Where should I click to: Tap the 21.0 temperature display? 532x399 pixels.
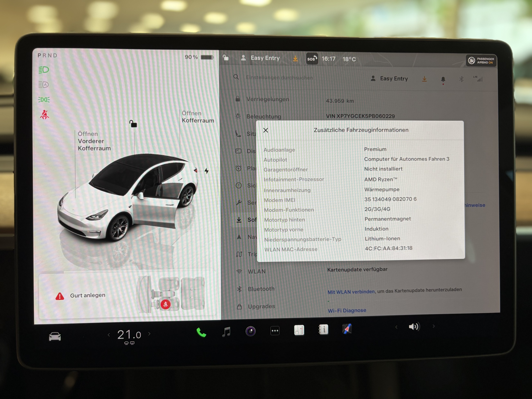click(x=129, y=335)
